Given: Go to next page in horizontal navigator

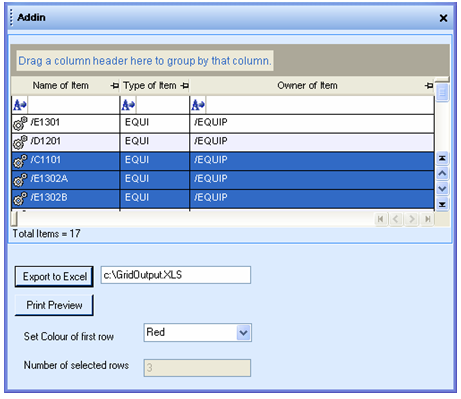Looking at the screenshot, I should [412, 219].
